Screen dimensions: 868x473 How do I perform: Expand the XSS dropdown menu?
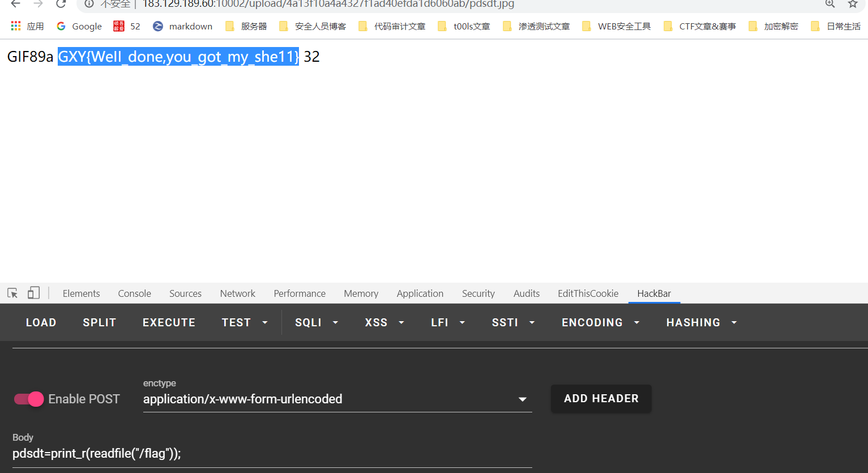click(384, 322)
